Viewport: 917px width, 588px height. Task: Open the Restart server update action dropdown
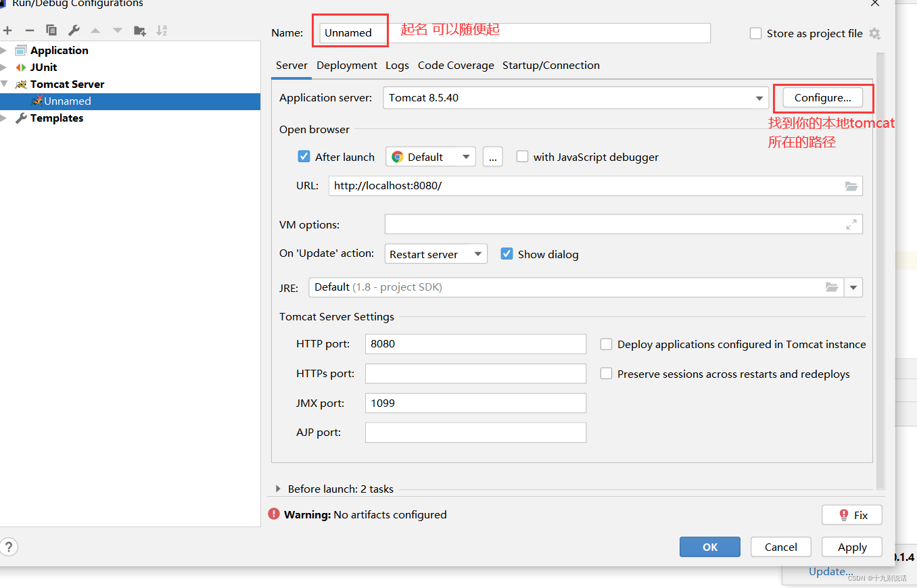pyautogui.click(x=436, y=254)
